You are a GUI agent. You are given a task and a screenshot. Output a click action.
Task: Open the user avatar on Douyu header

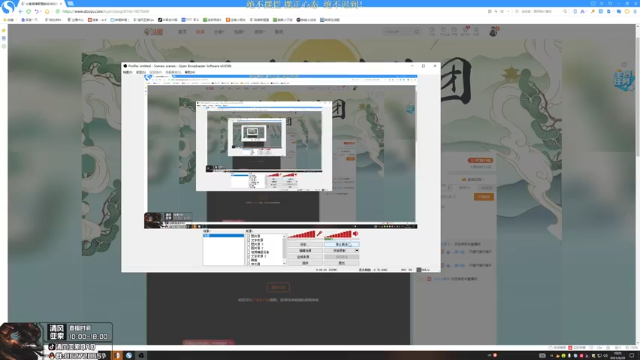click(x=493, y=31)
